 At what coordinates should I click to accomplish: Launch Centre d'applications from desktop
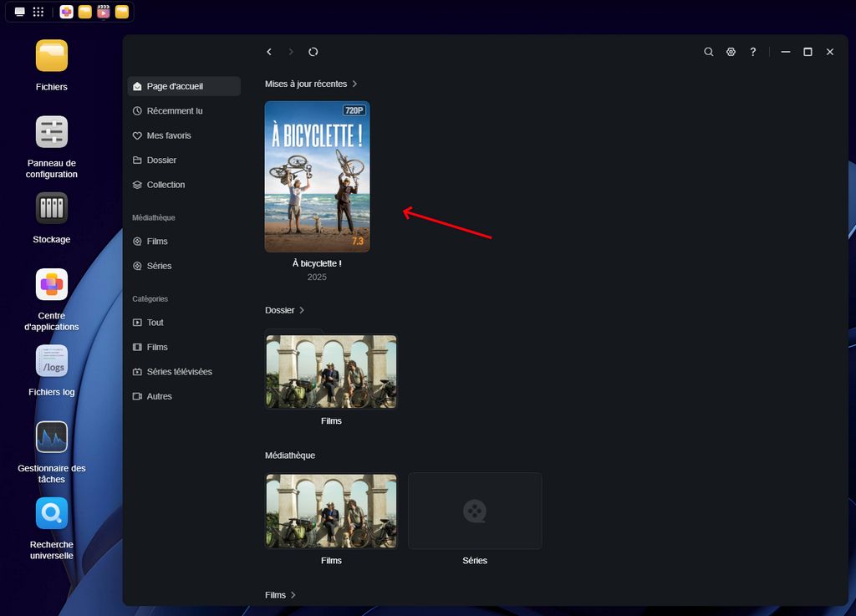(52, 285)
